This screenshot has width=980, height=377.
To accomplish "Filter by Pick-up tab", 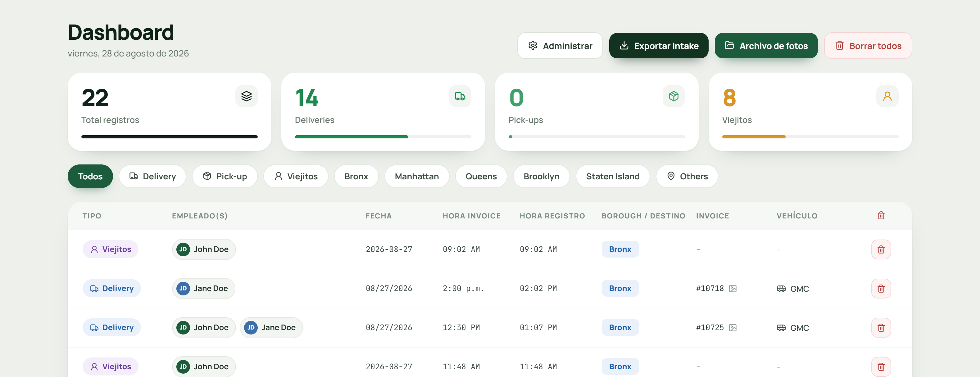I will click(225, 176).
